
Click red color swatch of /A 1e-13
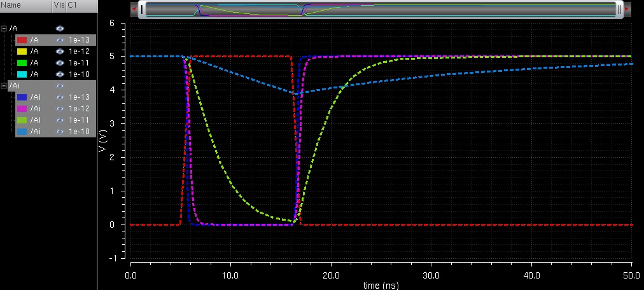pos(21,40)
